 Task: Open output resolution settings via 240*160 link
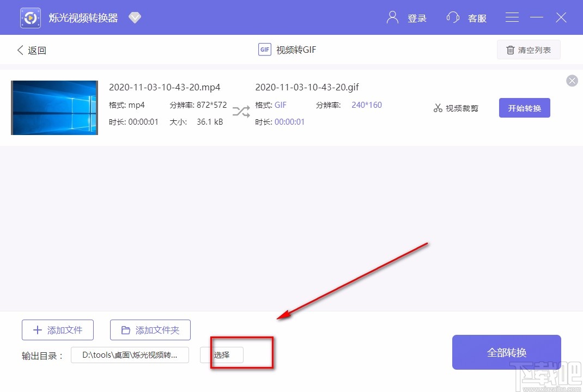tap(366, 105)
